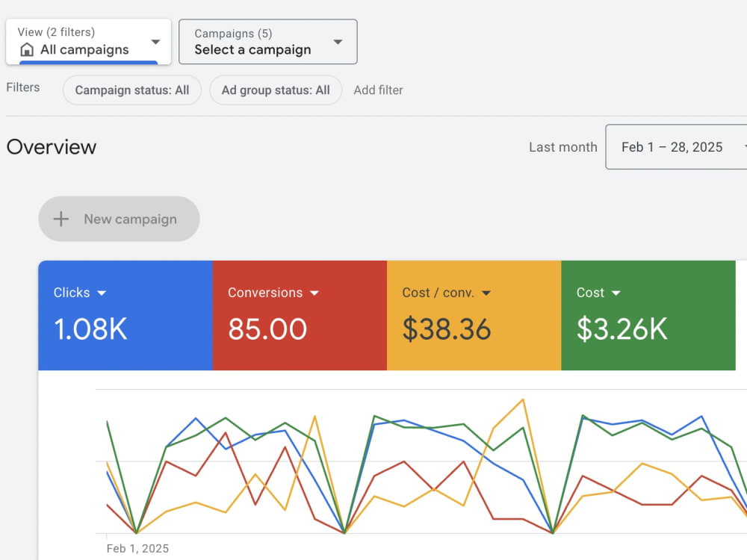Click the Conversions metric dropdown arrow
747x560 pixels.
click(x=314, y=293)
